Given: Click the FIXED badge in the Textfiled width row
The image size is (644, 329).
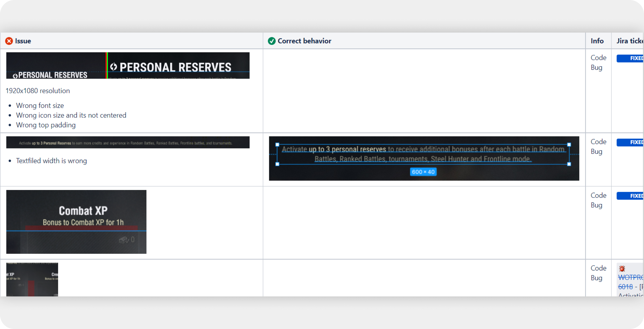Looking at the screenshot, I should 630,142.
